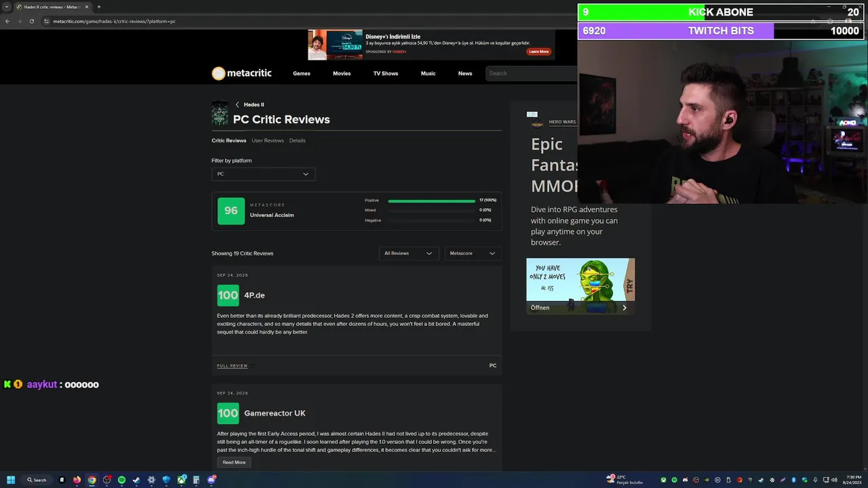Go back with the browser back arrow
This screenshot has width=868, height=488.
point(7,21)
